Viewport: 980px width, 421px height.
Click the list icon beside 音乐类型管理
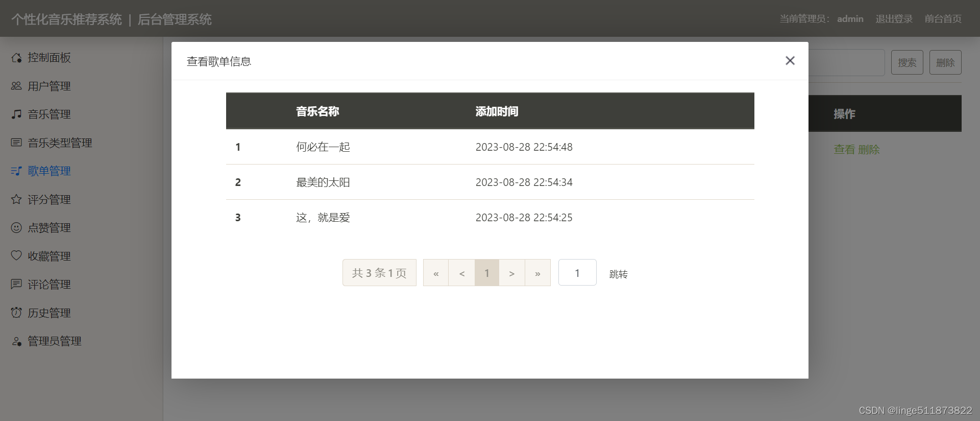coord(16,143)
